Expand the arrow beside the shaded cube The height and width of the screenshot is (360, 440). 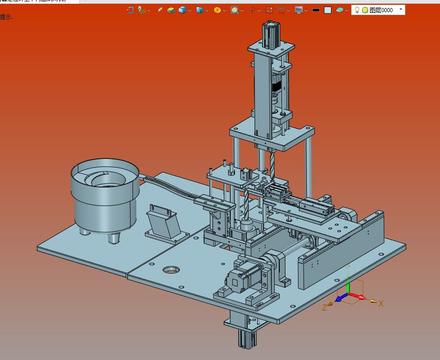click(189, 11)
